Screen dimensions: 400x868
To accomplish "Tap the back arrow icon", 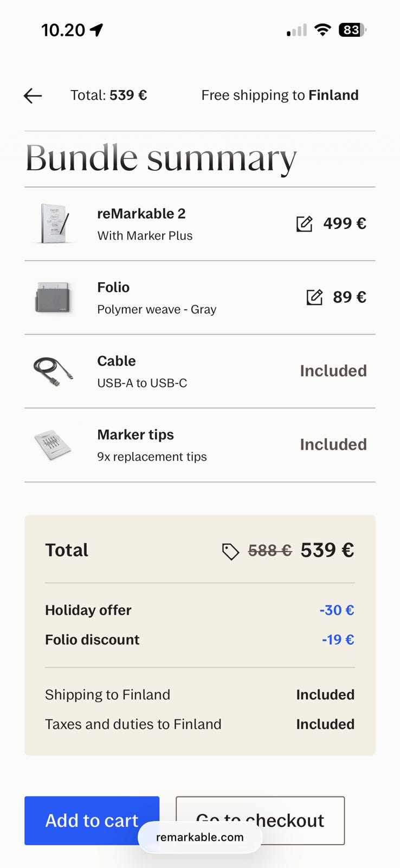I will pyautogui.click(x=33, y=96).
